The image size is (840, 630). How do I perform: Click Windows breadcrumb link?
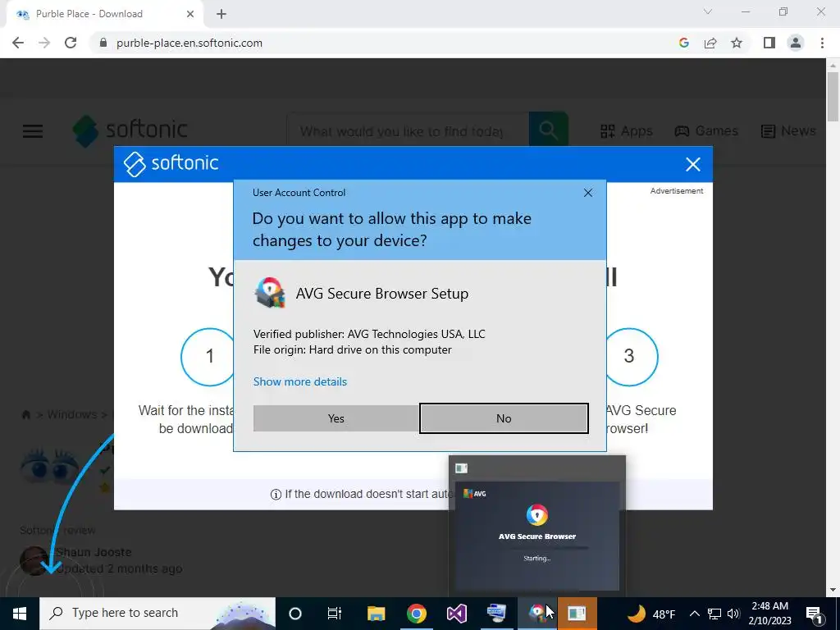click(x=72, y=414)
